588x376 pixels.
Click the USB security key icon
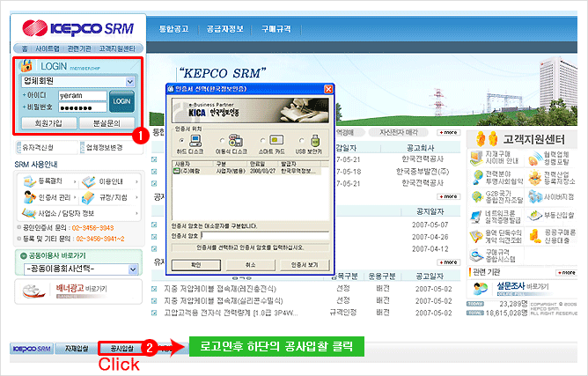[315, 141]
